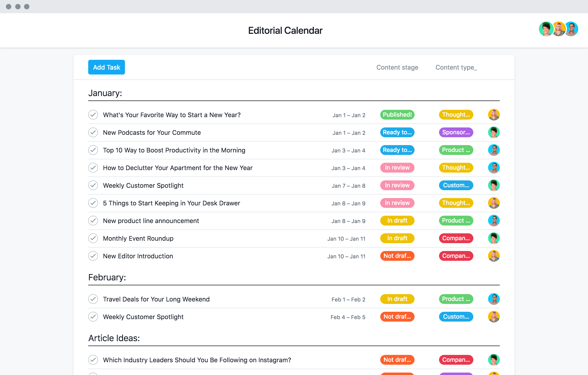
Task: Click the 'Ready to...' status badge on Top 10 Productivity
Action: (397, 150)
